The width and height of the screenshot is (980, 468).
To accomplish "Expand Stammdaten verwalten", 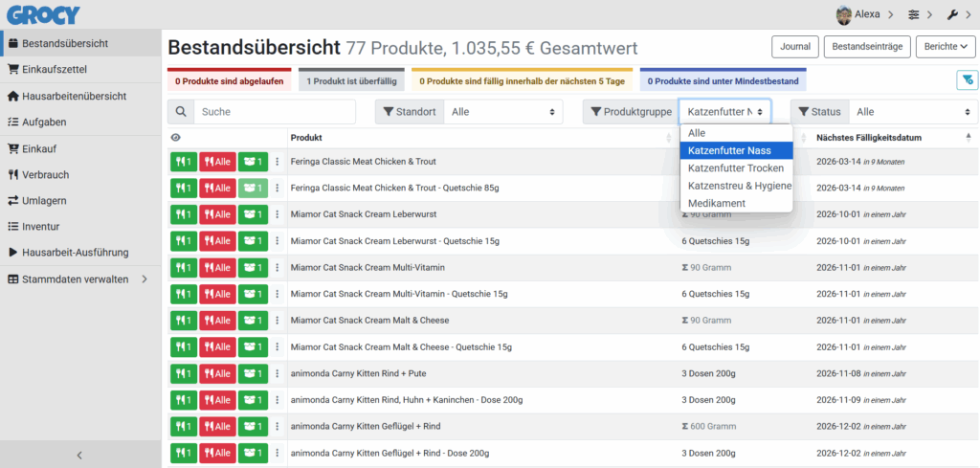I will tap(80, 279).
